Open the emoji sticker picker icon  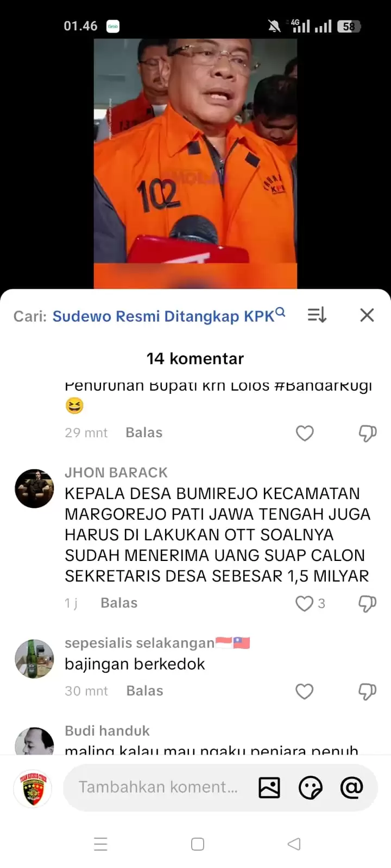click(311, 787)
